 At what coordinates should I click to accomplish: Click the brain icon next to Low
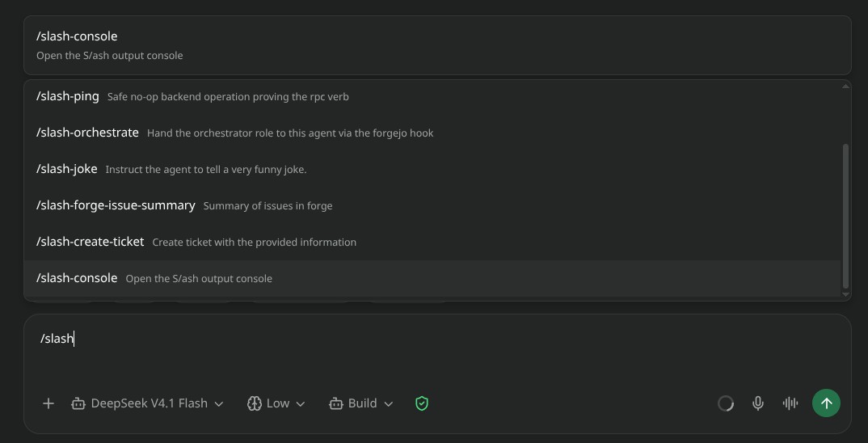coord(254,403)
